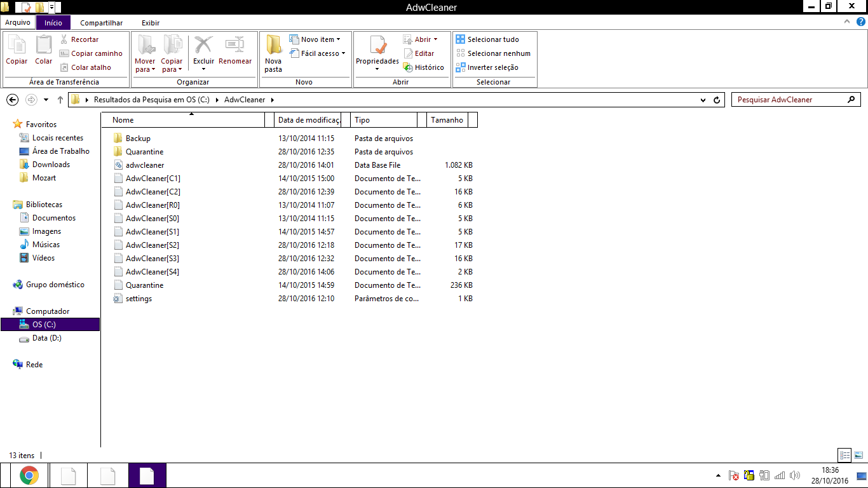This screenshot has width=868, height=488.
Task: Select the Backup folder
Action: pos(138,139)
